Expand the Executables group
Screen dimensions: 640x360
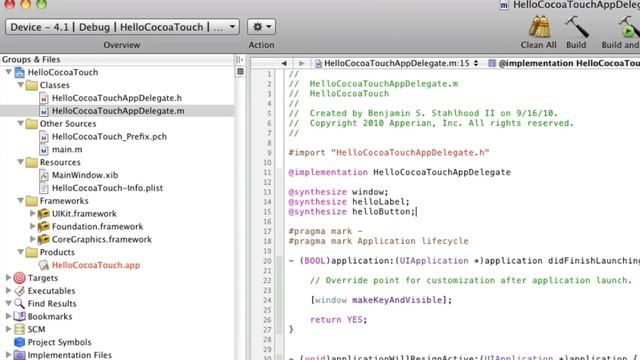pyautogui.click(x=8, y=290)
